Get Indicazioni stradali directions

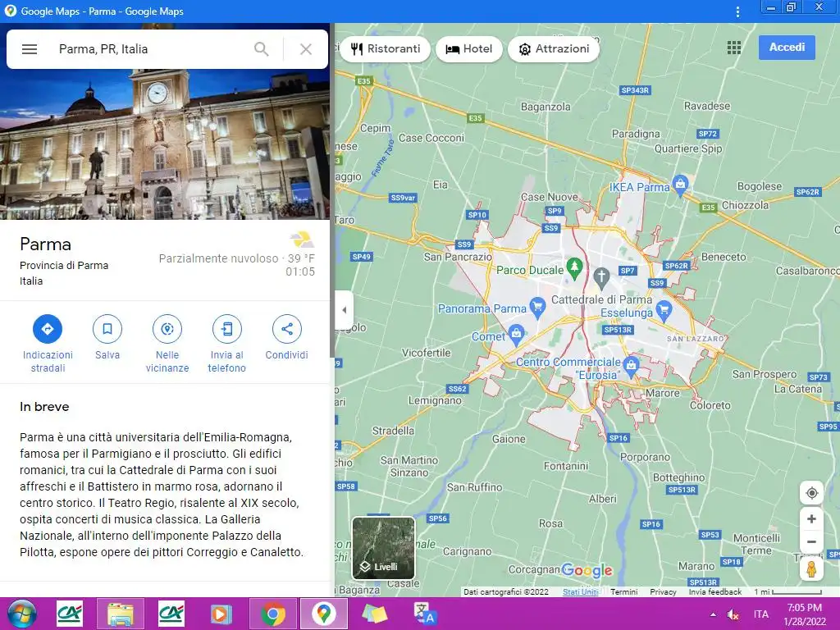tap(48, 344)
